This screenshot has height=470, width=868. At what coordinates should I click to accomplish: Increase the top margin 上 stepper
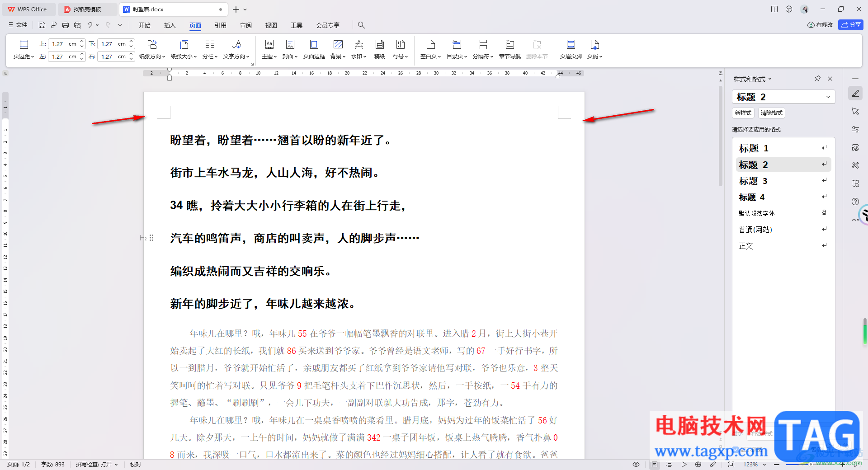point(82,42)
